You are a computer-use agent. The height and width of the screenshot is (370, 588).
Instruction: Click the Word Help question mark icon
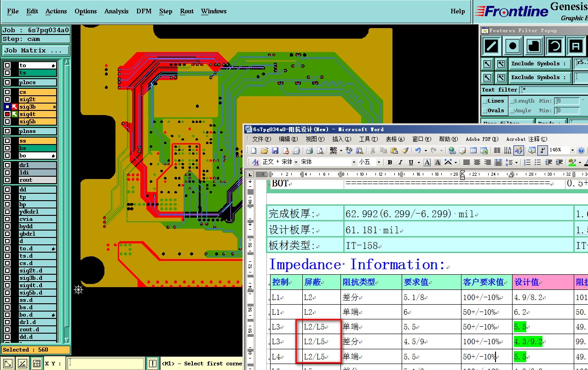tap(581, 150)
